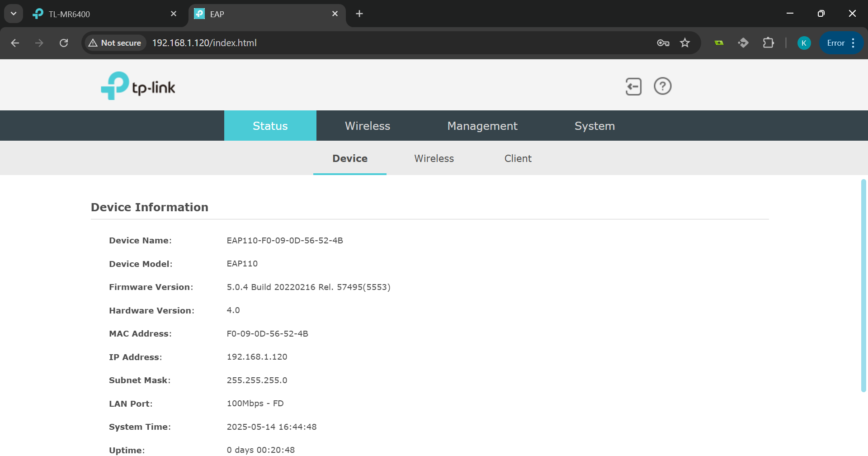Click the uptime value 0 days 00:20:48
This screenshot has width=868, height=456.
click(x=261, y=450)
